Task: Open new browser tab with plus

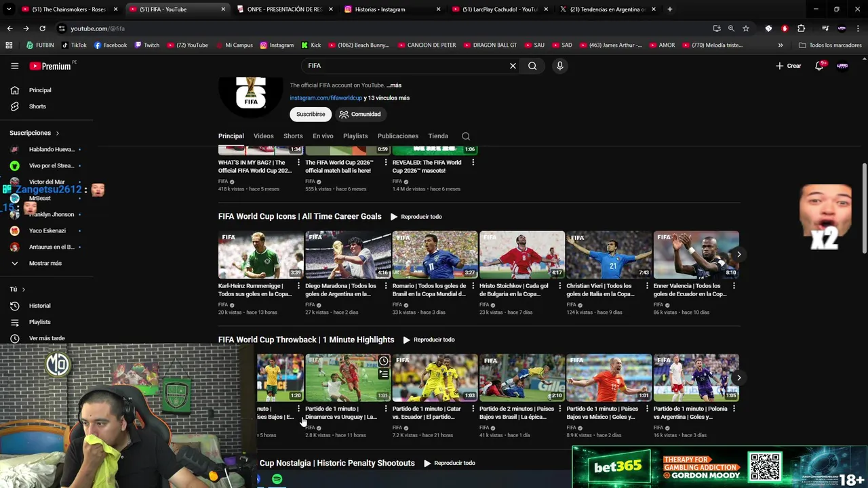Action: (670, 9)
